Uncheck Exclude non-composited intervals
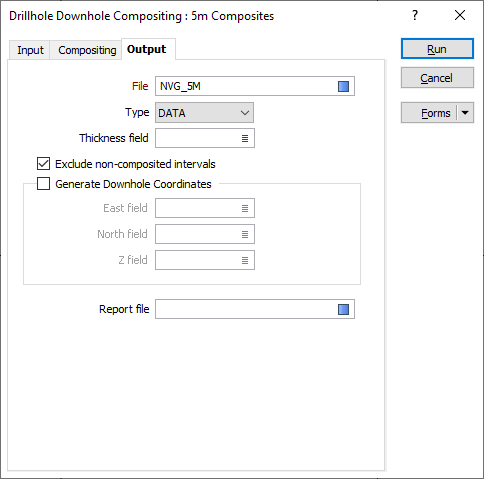Viewport: 484px width, 480px height. (x=43, y=164)
